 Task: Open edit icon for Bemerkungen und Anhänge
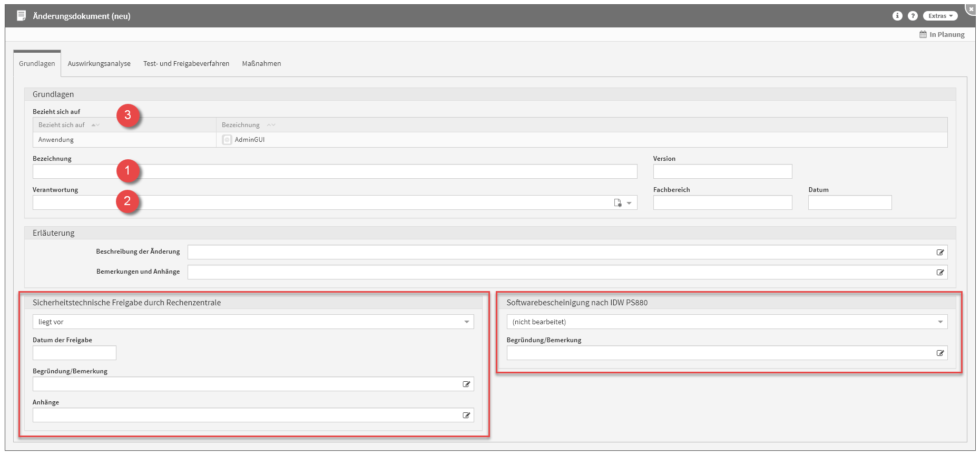[940, 273]
